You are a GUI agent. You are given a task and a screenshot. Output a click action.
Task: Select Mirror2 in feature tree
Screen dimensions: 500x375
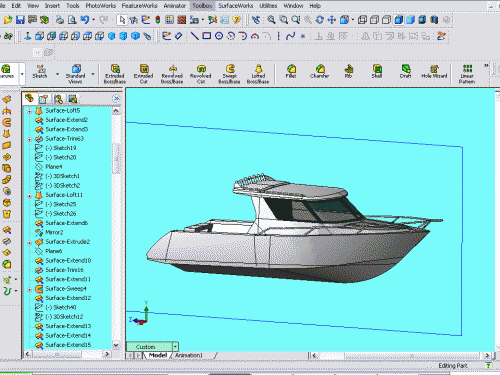pyautogui.click(x=54, y=232)
